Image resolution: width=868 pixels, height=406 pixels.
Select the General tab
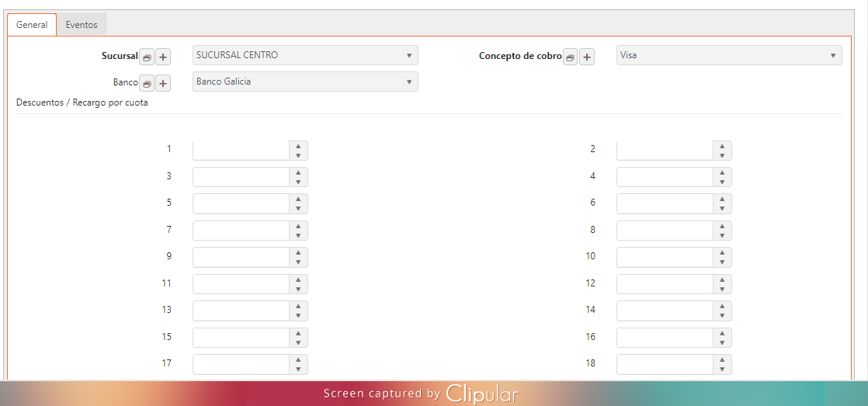[x=32, y=25]
